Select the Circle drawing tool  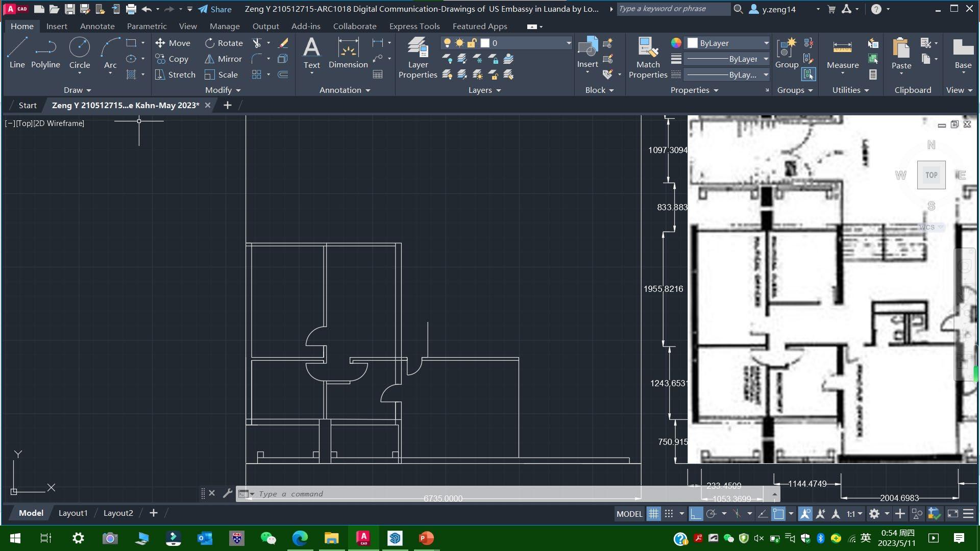coord(80,53)
